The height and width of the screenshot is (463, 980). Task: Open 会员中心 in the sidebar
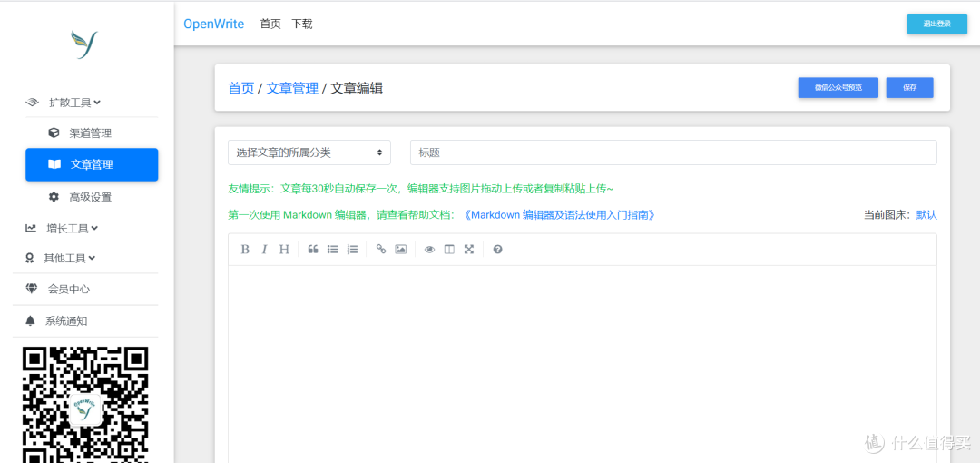tap(69, 289)
